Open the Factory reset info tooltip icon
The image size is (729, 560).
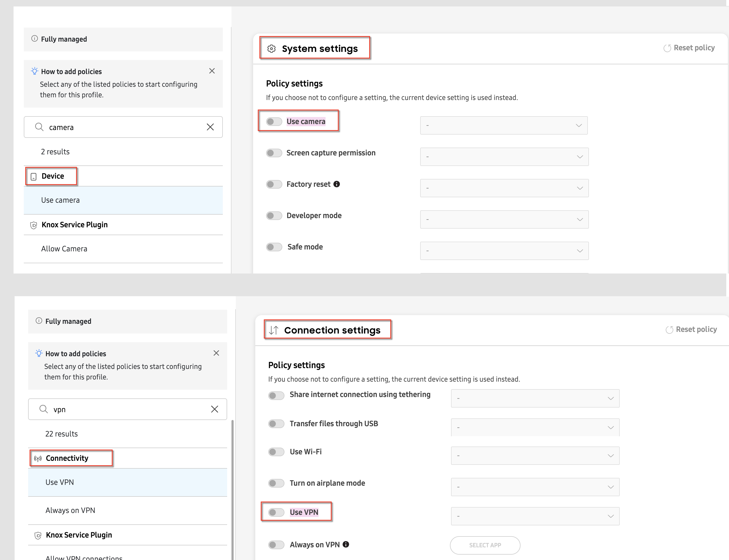337,184
